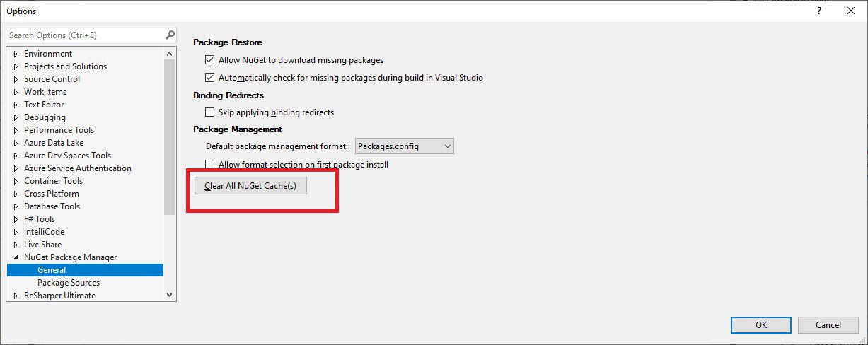Expand the Debugging node arrow
Screen dimensions: 868x345
point(16,117)
